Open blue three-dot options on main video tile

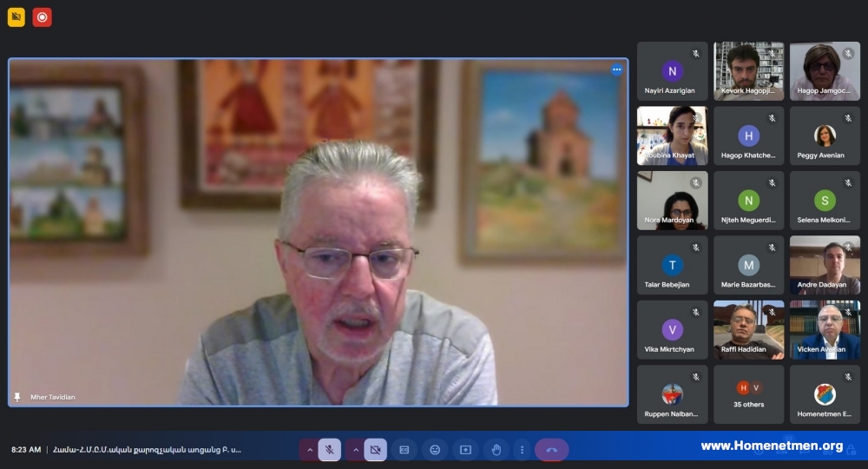[616, 69]
